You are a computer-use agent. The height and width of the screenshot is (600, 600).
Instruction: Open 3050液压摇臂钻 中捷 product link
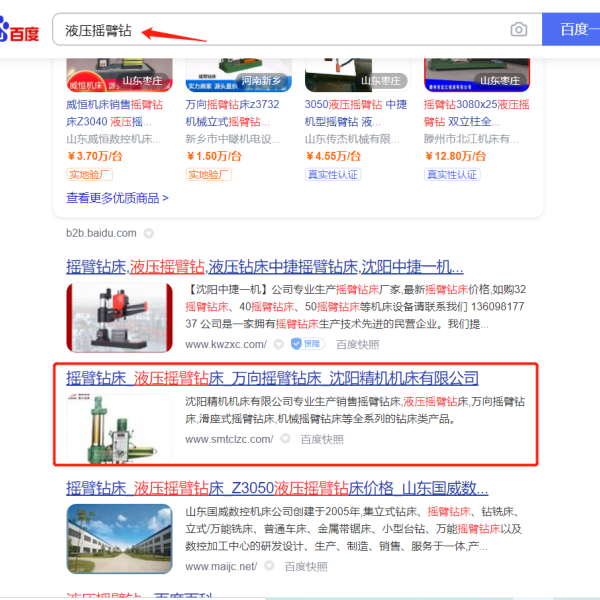(355, 113)
